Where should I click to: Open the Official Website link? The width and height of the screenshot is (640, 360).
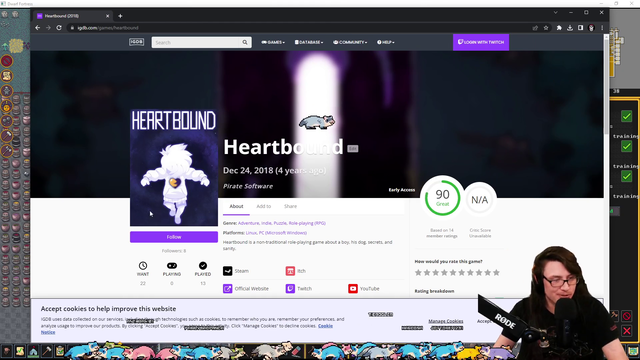point(246,289)
